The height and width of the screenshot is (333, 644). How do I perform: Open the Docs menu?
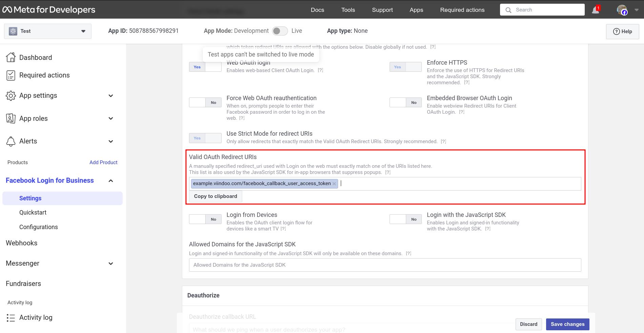[317, 10]
